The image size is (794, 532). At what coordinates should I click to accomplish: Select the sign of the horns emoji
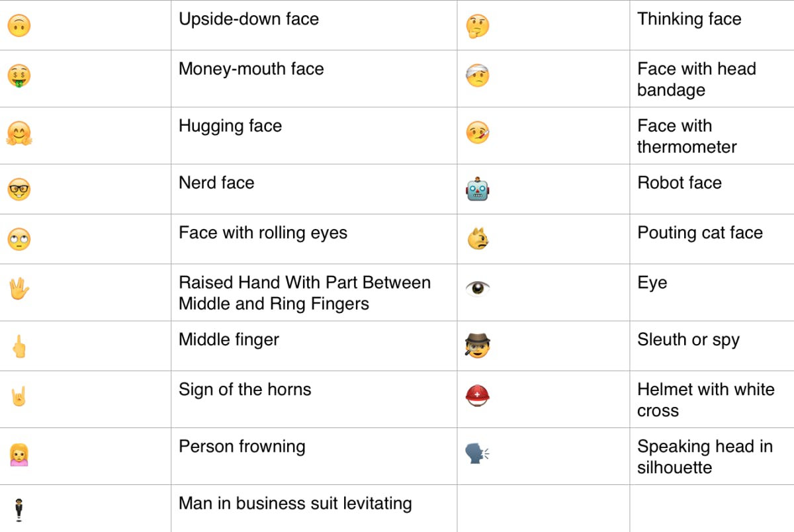[x=19, y=396]
